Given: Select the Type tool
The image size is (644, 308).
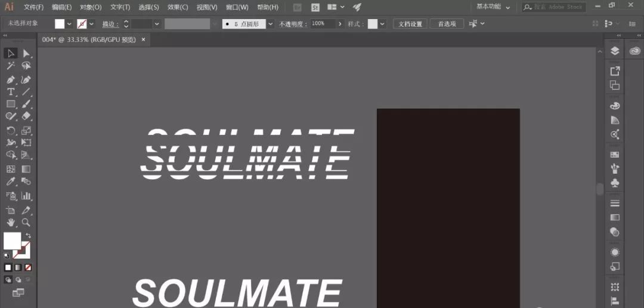Looking at the screenshot, I should [x=11, y=92].
